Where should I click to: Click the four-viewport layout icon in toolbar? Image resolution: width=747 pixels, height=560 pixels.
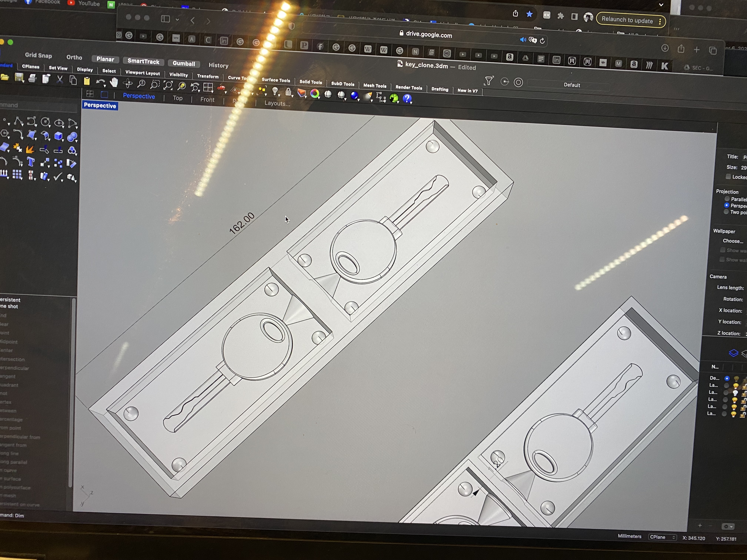click(x=208, y=88)
